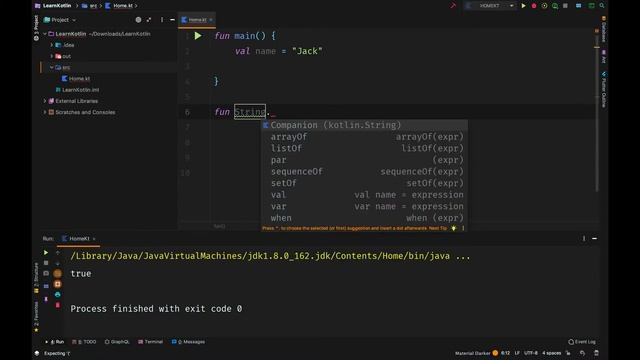Select LearnKotlin.iml in the project tree
The height and width of the screenshot is (360, 640).
tap(77, 90)
